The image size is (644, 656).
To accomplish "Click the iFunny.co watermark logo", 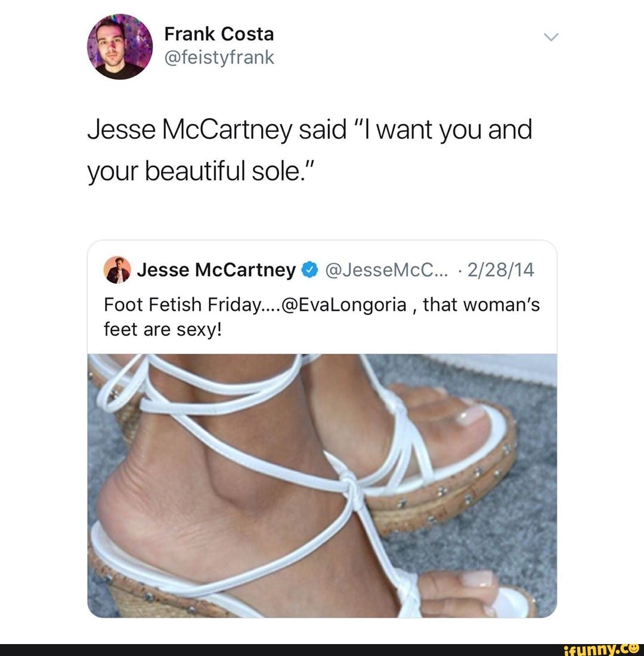I will point(603,649).
